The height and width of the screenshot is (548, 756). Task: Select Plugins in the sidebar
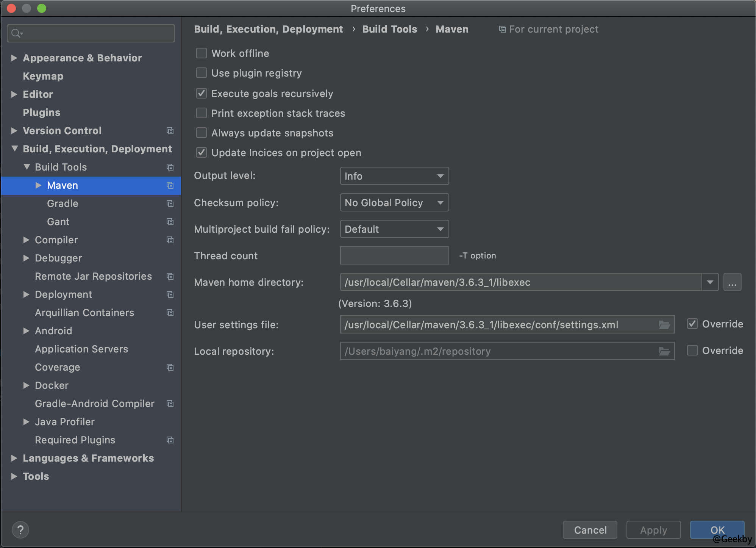41,113
